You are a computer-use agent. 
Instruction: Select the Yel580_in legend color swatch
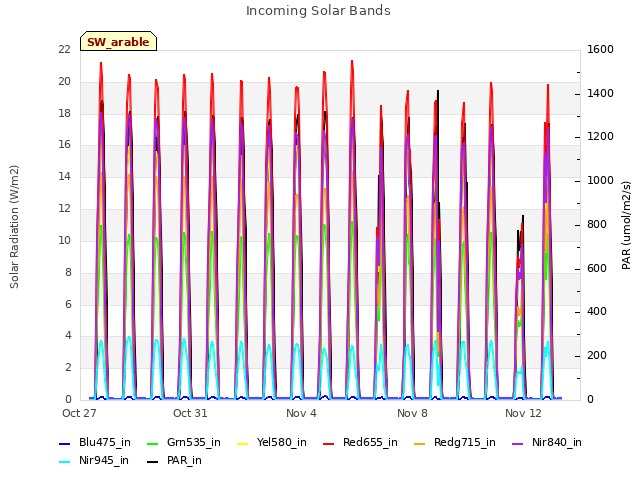[242, 443]
